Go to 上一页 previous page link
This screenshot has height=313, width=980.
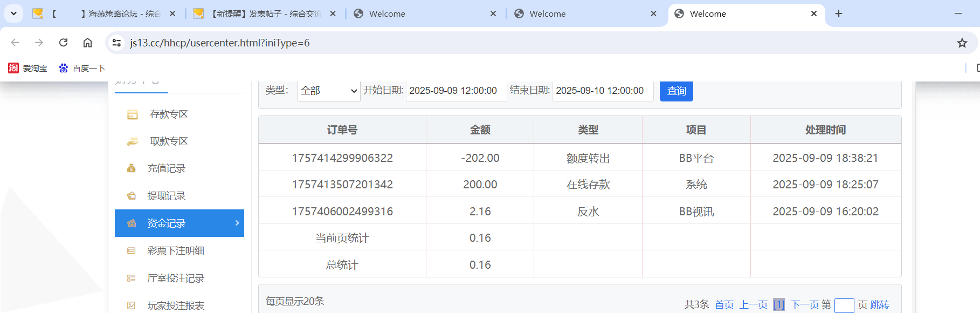(x=753, y=305)
